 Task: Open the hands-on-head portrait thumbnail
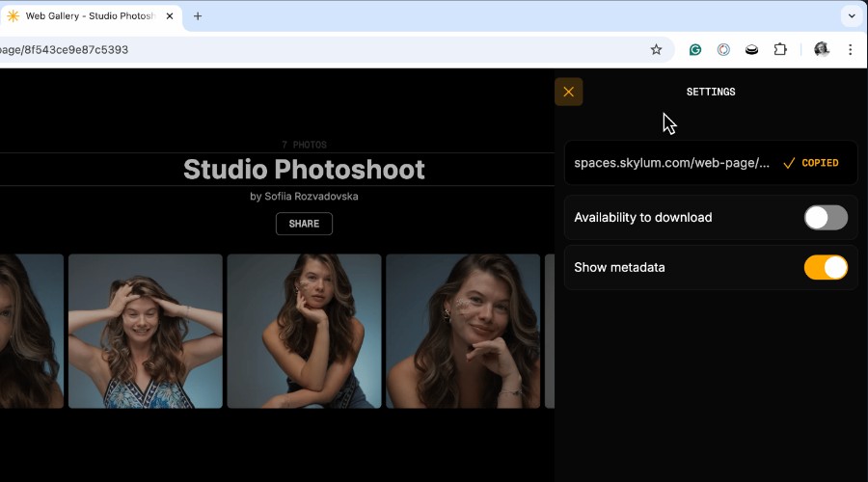point(146,332)
